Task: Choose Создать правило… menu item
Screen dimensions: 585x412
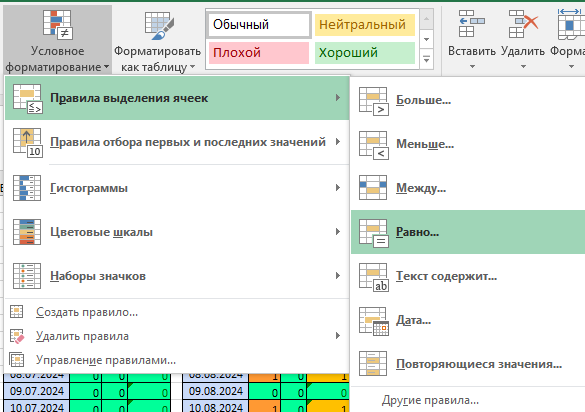Action: click(x=177, y=312)
